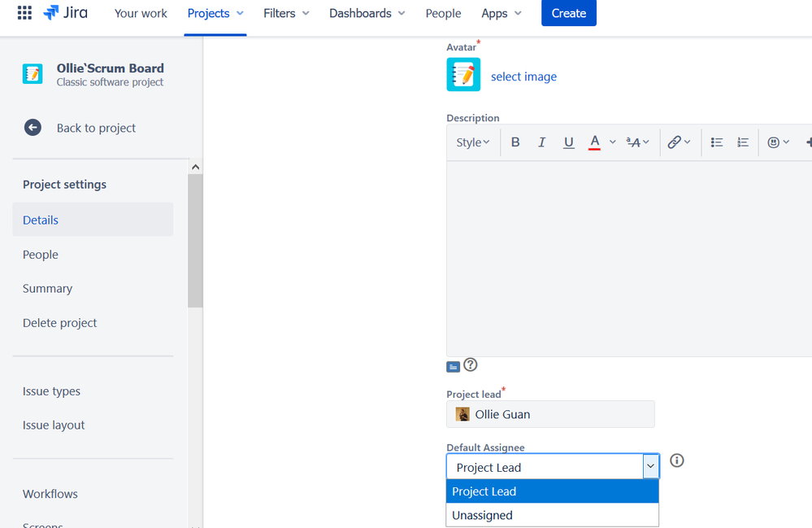Click the notepad avatar image in the form

click(x=463, y=75)
